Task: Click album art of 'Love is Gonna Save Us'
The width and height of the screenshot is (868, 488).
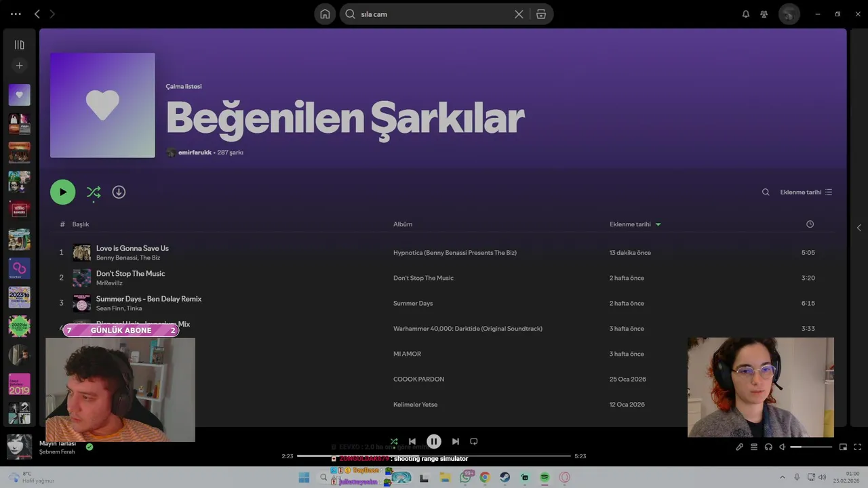Action: point(81,253)
